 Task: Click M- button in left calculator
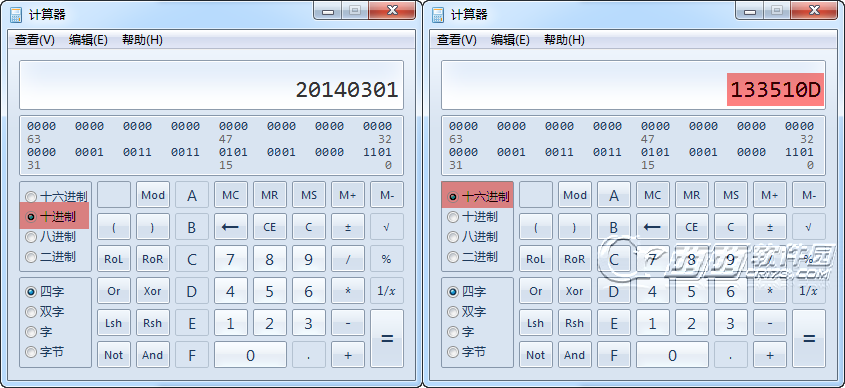[386, 195]
